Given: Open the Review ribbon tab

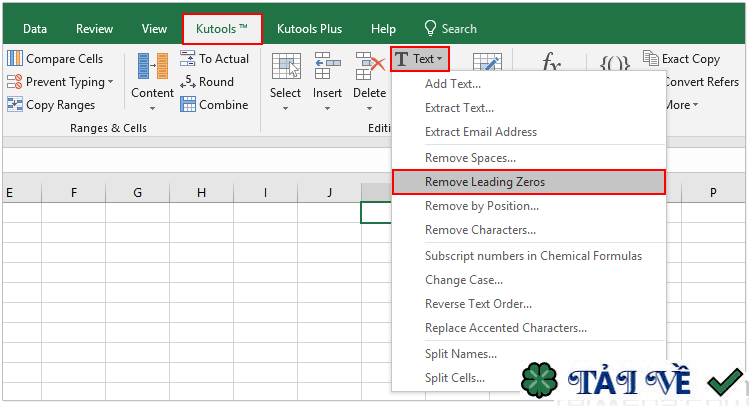Looking at the screenshot, I should (x=94, y=29).
